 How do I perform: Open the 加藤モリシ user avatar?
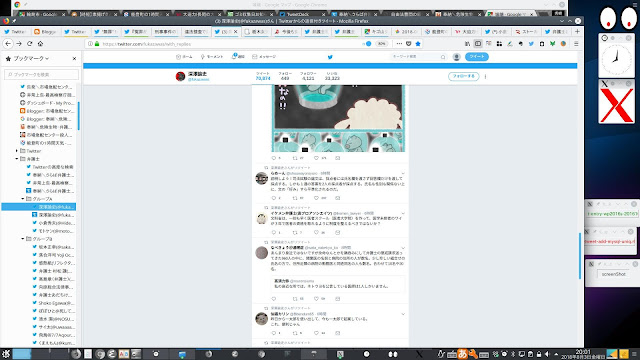coord(262,318)
